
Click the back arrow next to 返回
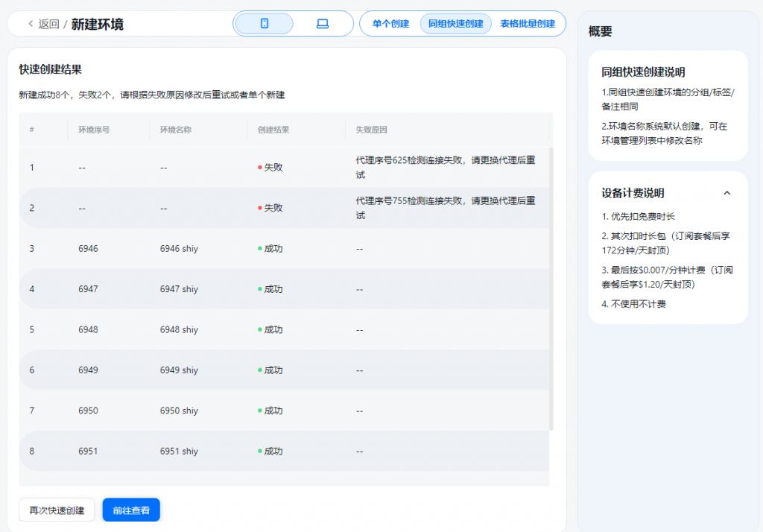(x=31, y=23)
